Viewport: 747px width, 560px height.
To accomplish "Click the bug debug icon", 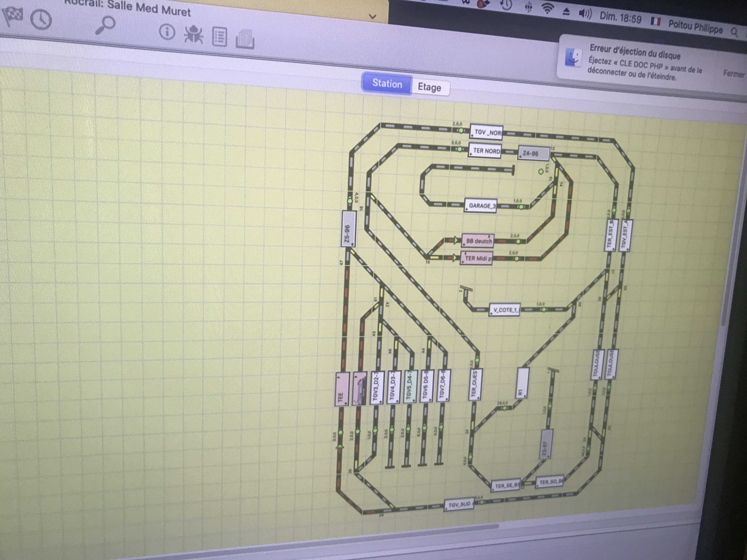I will point(193,34).
